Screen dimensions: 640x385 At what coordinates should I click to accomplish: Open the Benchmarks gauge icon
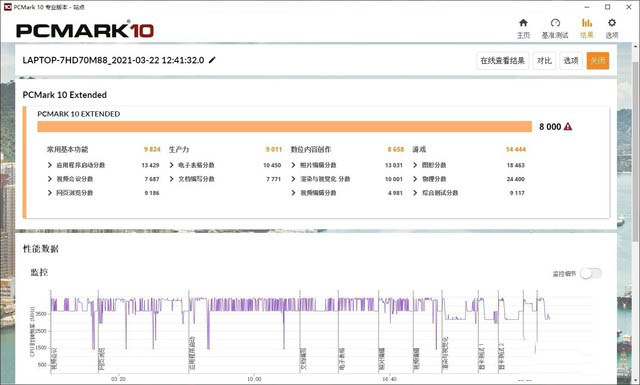tap(555, 23)
